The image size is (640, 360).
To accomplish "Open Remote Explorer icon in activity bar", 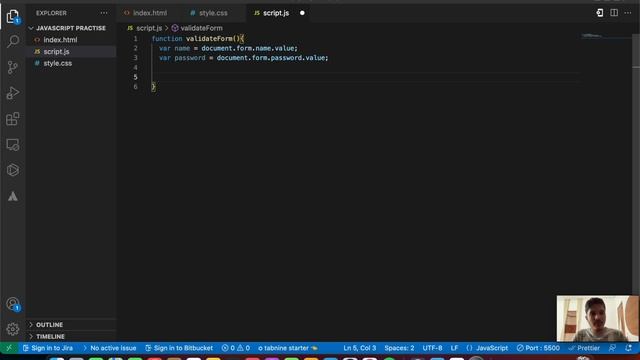I will pyautogui.click(x=13, y=145).
